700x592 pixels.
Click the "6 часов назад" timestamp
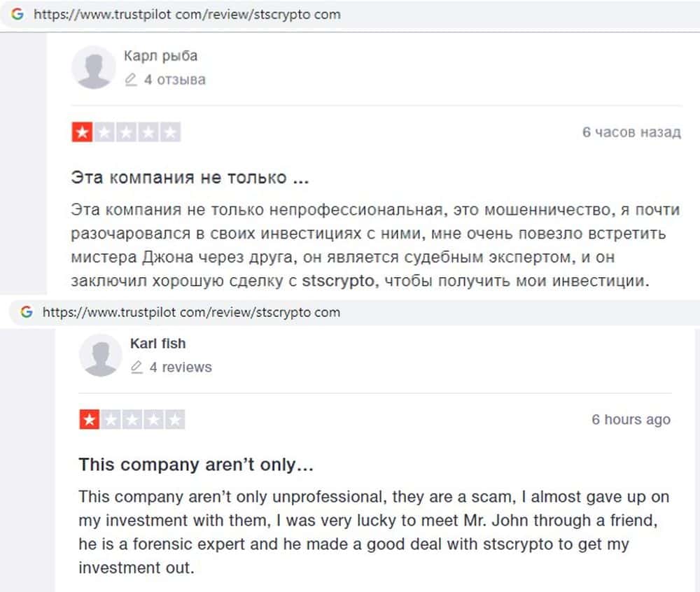[631, 132]
